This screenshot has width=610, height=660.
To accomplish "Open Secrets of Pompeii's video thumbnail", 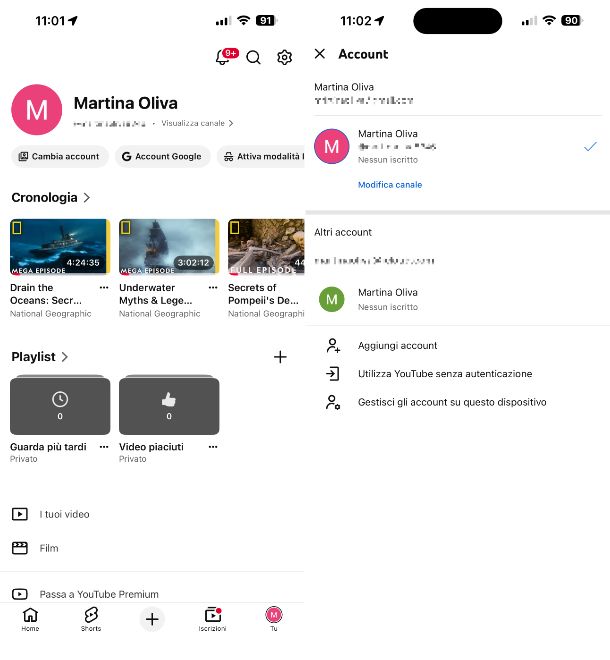I will [266, 247].
